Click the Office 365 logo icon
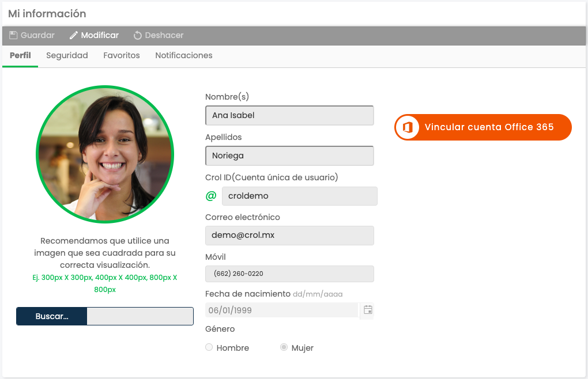Image resolution: width=588 pixels, height=379 pixels. pyautogui.click(x=407, y=127)
